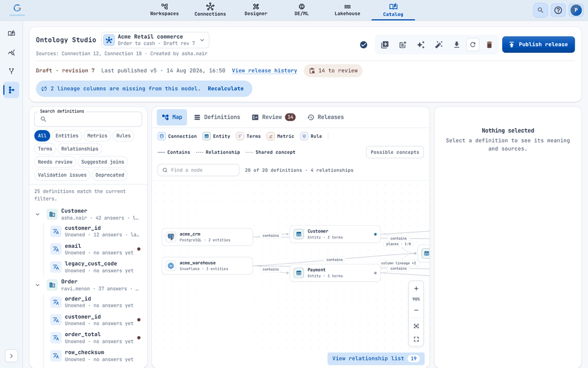
Task: Zoom in the map with the plus button
Action: click(416, 289)
